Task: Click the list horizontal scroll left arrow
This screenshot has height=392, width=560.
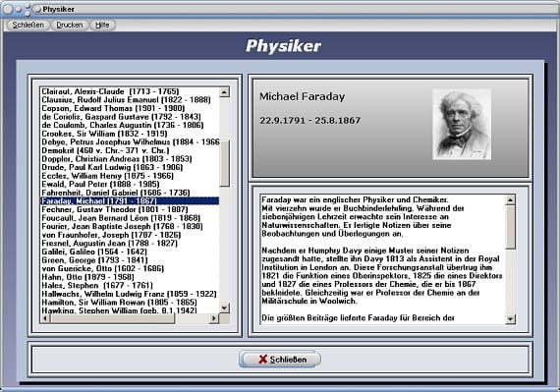Action: pyautogui.click(x=45, y=318)
